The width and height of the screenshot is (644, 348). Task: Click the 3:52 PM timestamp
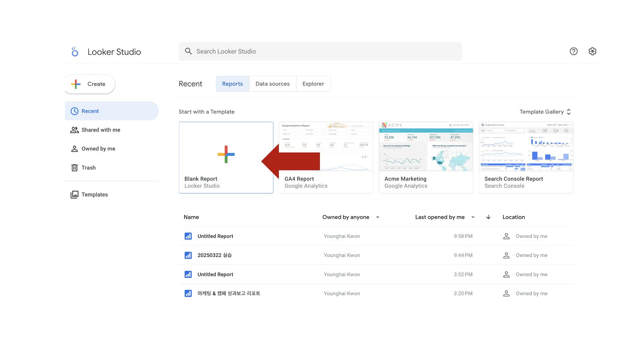(463, 275)
